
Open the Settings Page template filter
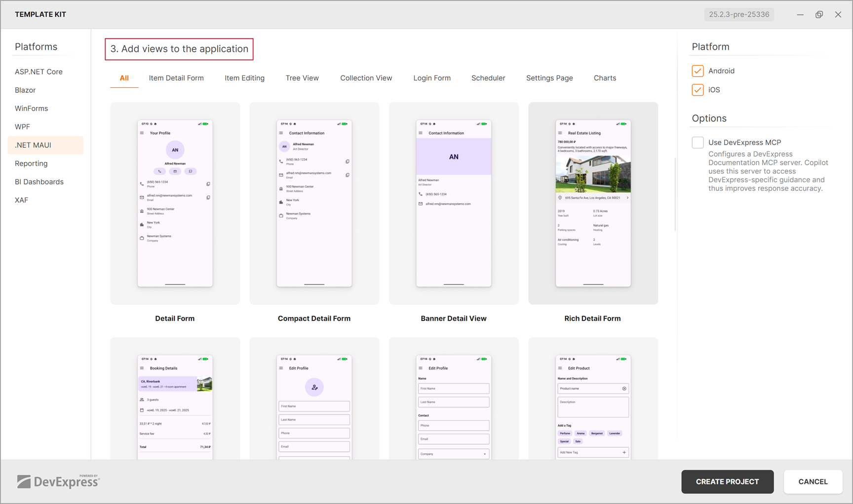coord(549,78)
